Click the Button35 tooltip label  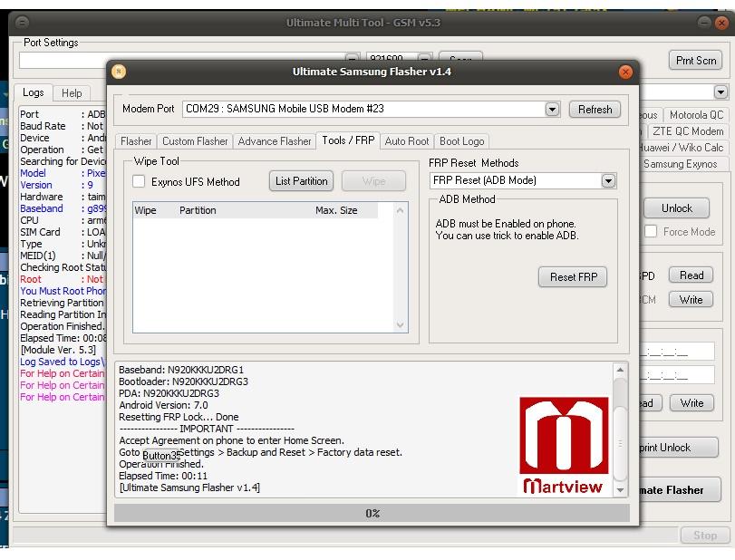click(160, 456)
